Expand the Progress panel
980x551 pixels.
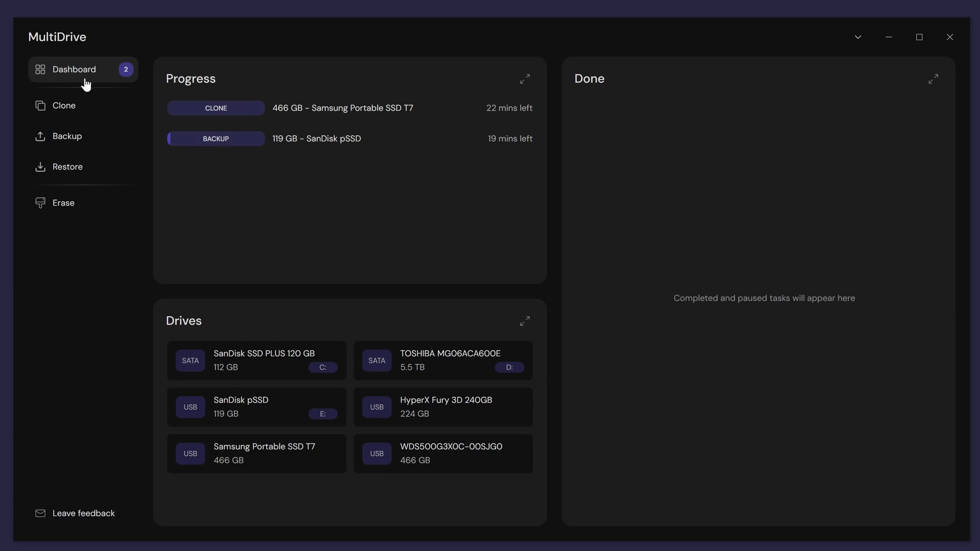click(525, 79)
